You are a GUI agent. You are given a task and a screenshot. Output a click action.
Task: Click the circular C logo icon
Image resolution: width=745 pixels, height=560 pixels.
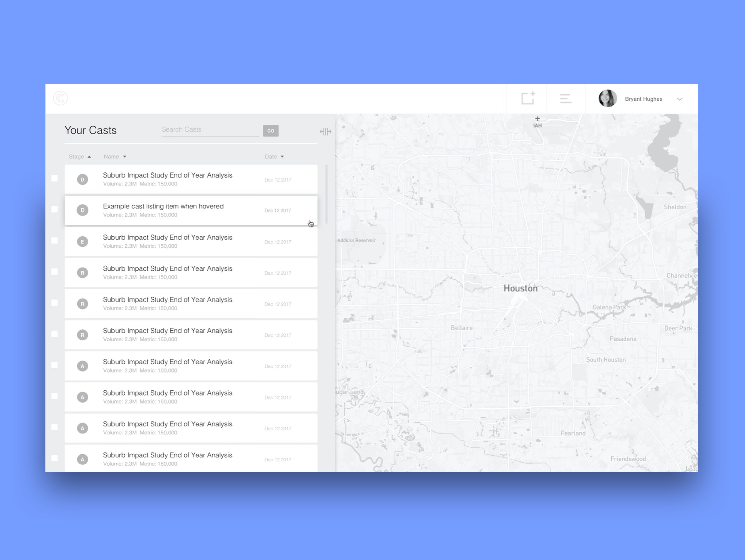[x=60, y=98]
